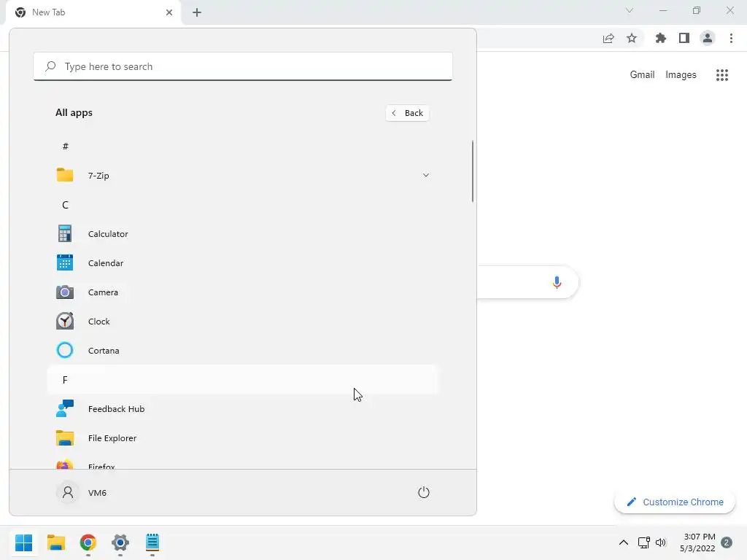This screenshot has width=747, height=560.
Task: Expand the 7-Zip folder chevron
Action: point(425,175)
